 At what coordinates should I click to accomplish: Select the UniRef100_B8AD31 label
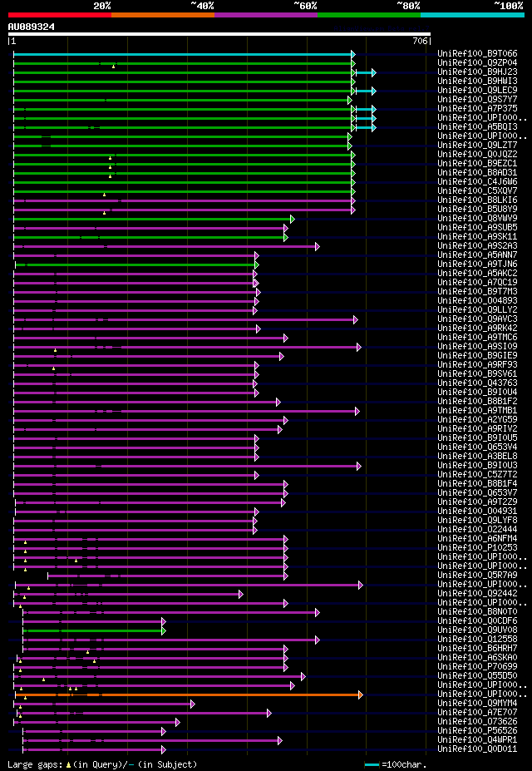point(477,173)
